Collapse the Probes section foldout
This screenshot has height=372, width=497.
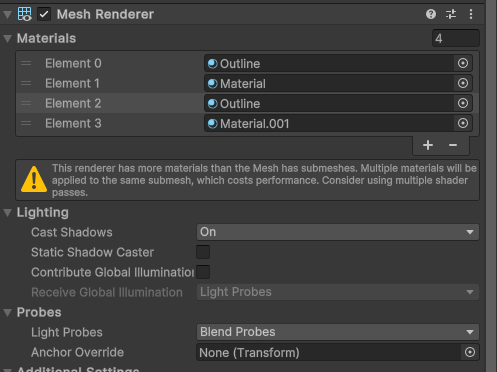7,313
